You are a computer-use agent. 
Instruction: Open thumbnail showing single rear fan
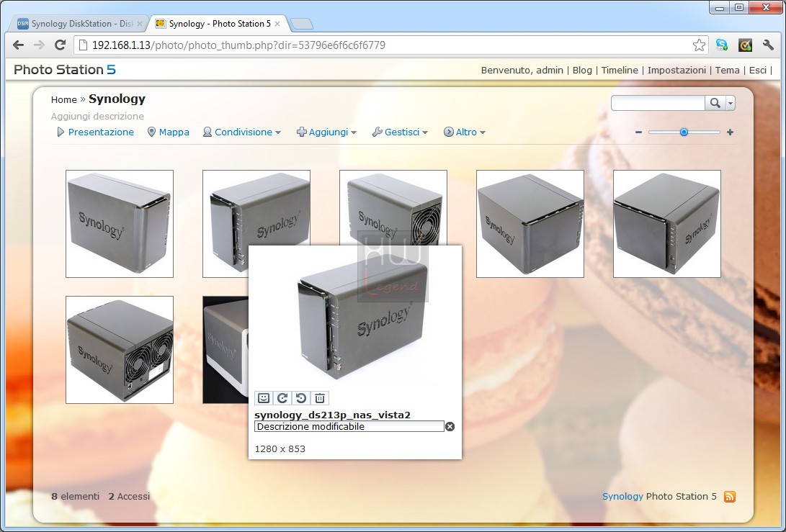[393, 207]
